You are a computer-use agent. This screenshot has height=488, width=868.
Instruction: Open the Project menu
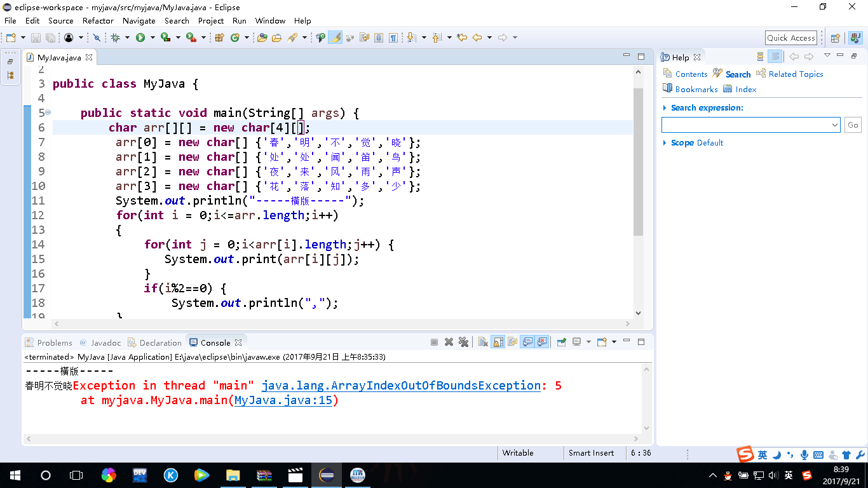coord(211,20)
